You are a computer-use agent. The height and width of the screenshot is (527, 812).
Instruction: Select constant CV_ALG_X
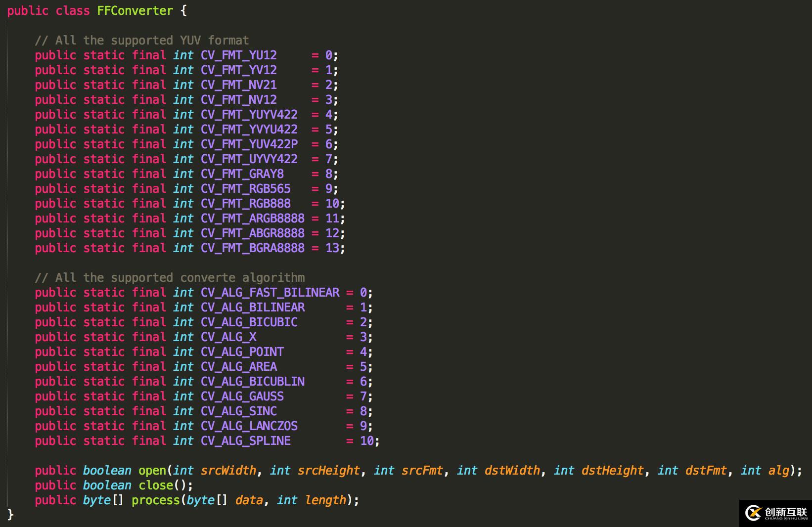[x=228, y=337]
